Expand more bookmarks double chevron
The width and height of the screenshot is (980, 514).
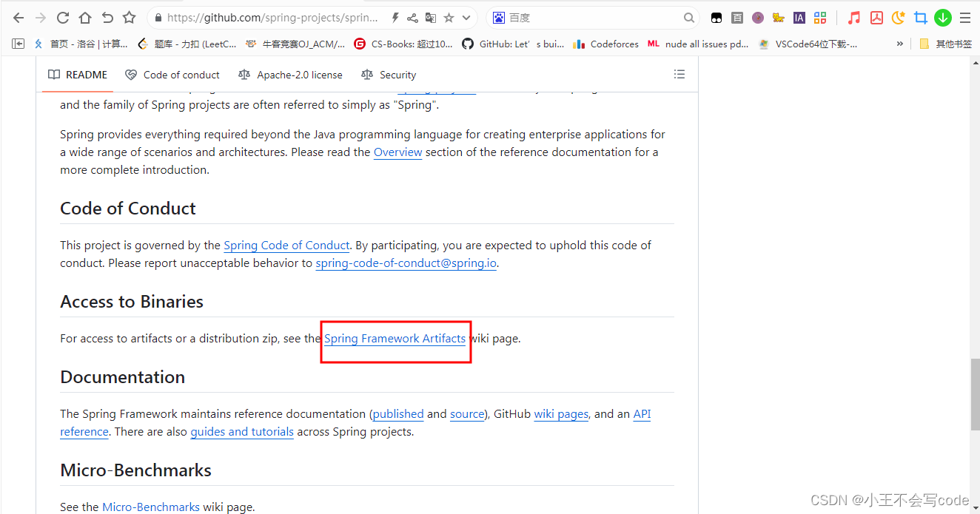[x=900, y=44]
